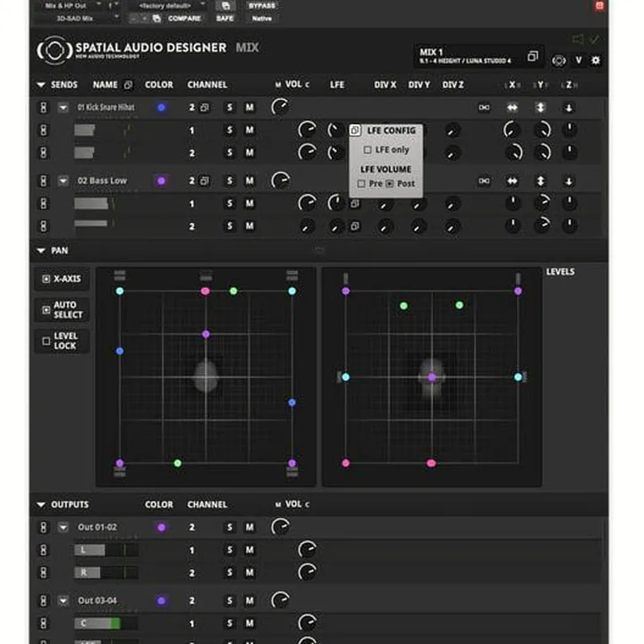This screenshot has height=644, width=644.
Task: Click the Out 03-04 color dot
Action: pyautogui.click(x=161, y=601)
